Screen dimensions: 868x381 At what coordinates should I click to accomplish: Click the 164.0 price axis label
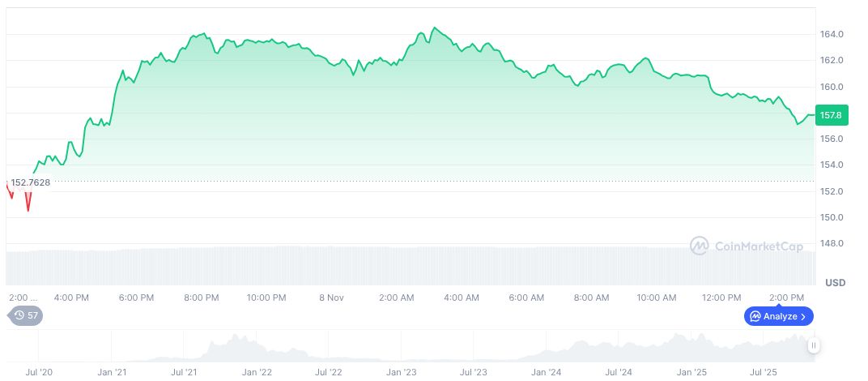[x=833, y=35]
